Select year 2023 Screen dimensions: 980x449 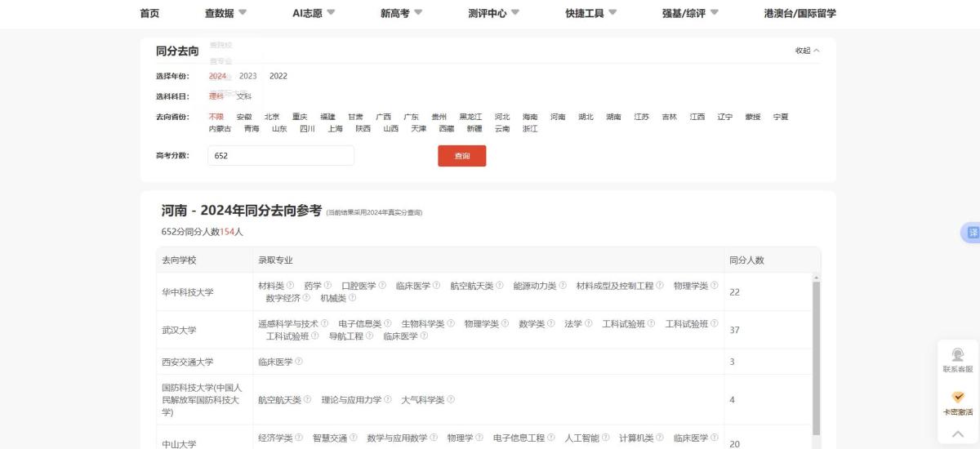[x=248, y=76]
